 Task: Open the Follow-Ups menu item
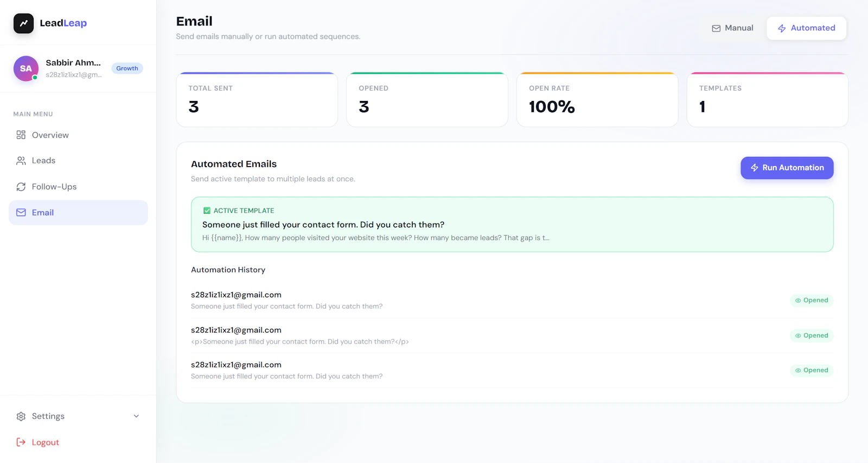pyautogui.click(x=78, y=187)
